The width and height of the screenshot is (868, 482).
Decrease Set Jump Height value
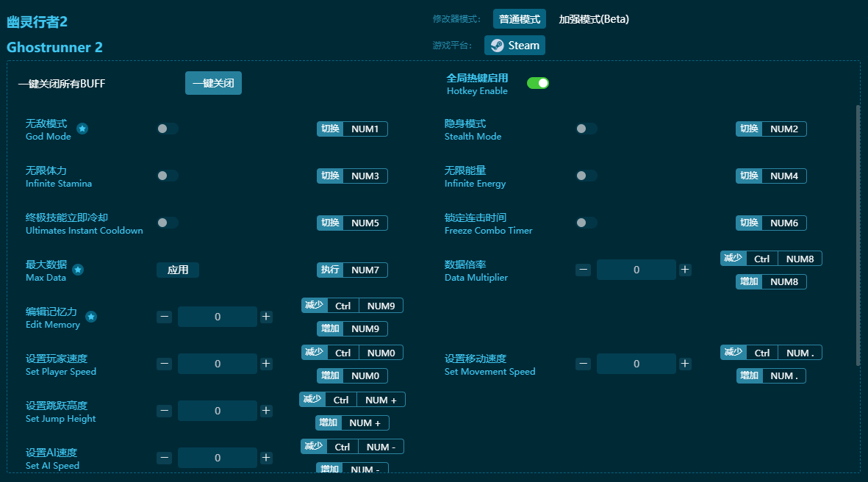pyautogui.click(x=164, y=411)
